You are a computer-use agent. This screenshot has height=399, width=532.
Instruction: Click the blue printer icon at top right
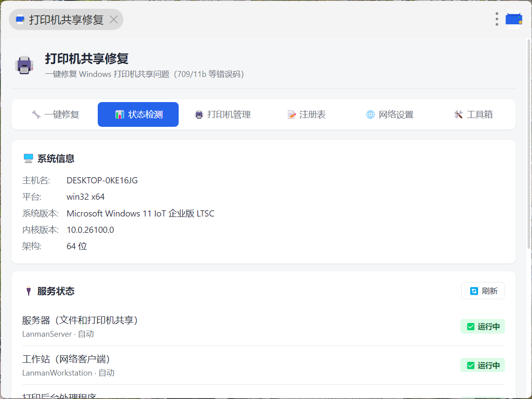point(514,19)
